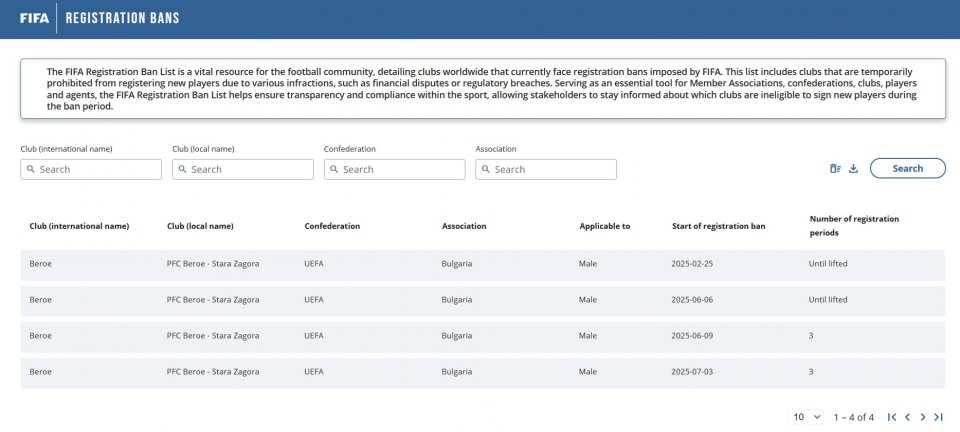Image resolution: width=960 pixels, height=432 pixels.
Task: Click the Start of registration ban header
Action: click(x=718, y=226)
